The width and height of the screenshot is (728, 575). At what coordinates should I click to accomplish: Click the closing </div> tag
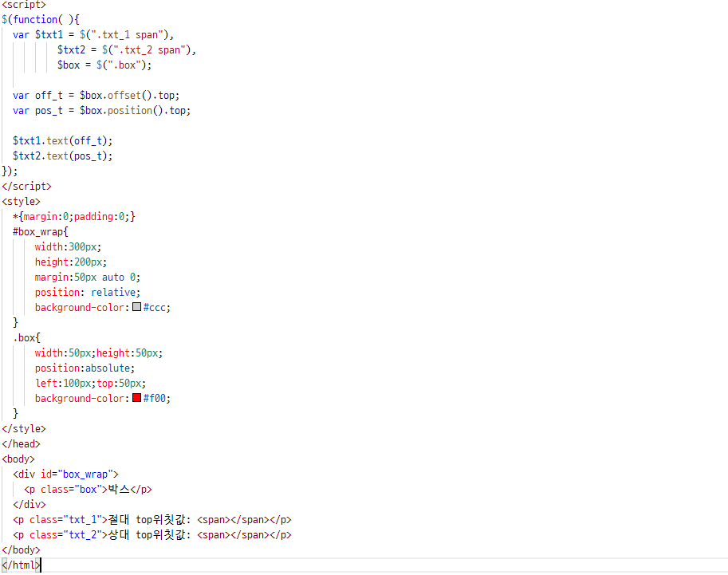pos(30,504)
